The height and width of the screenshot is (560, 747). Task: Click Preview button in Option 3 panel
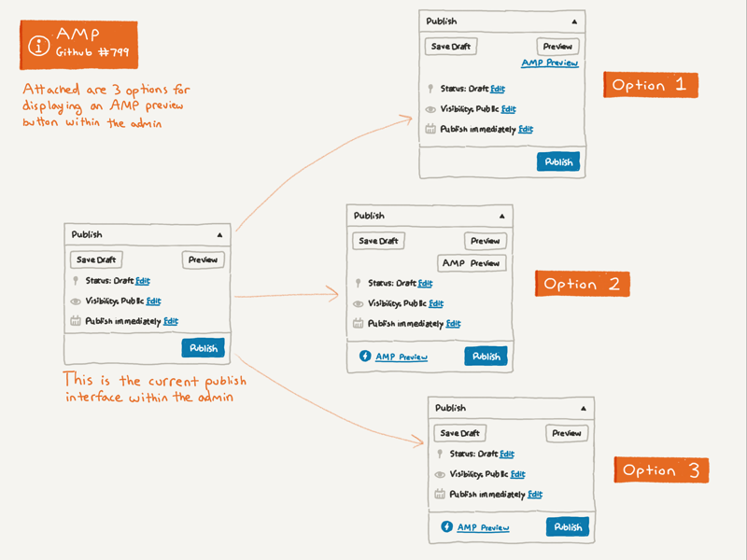click(x=567, y=433)
